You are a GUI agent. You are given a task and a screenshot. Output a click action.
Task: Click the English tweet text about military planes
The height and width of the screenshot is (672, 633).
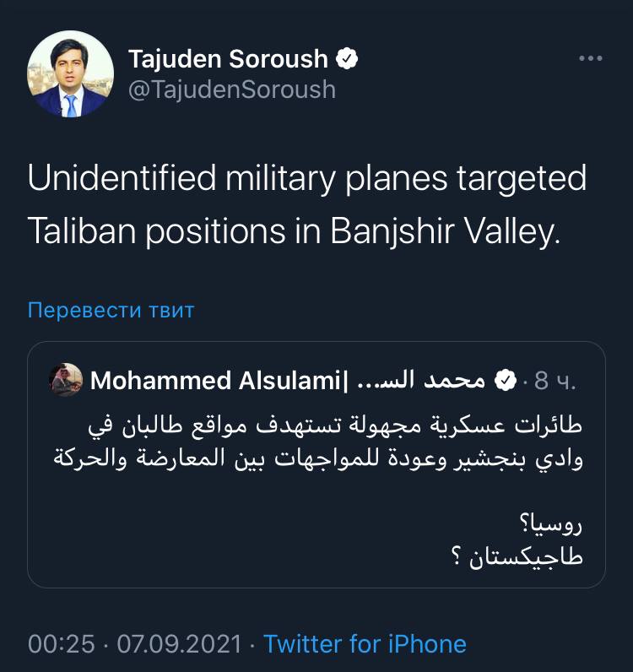[307, 205]
